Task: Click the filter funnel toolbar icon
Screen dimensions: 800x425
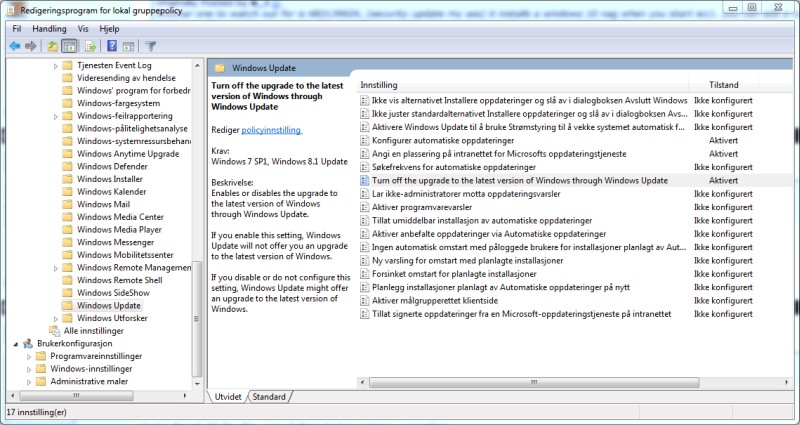Action: tap(150, 46)
